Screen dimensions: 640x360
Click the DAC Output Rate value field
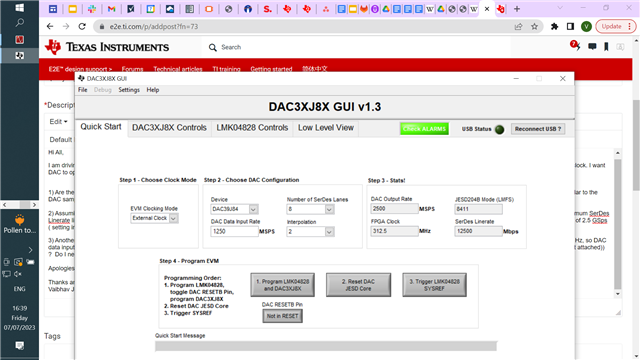click(394, 209)
